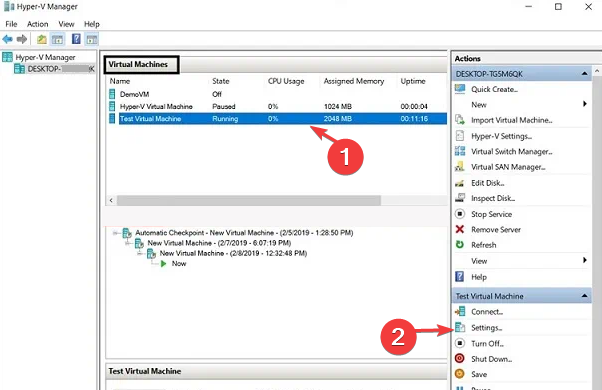
Task: Sort by Assigned Memory column header
Action: coord(354,81)
